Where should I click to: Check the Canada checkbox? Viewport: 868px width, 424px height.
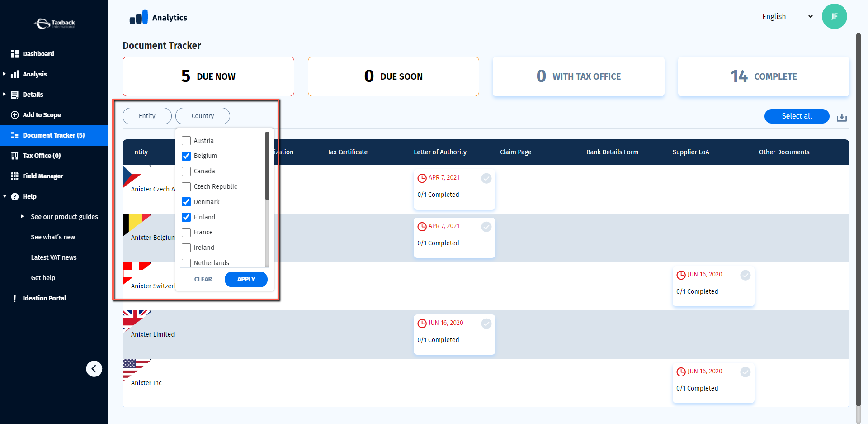click(x=186, y=172)
